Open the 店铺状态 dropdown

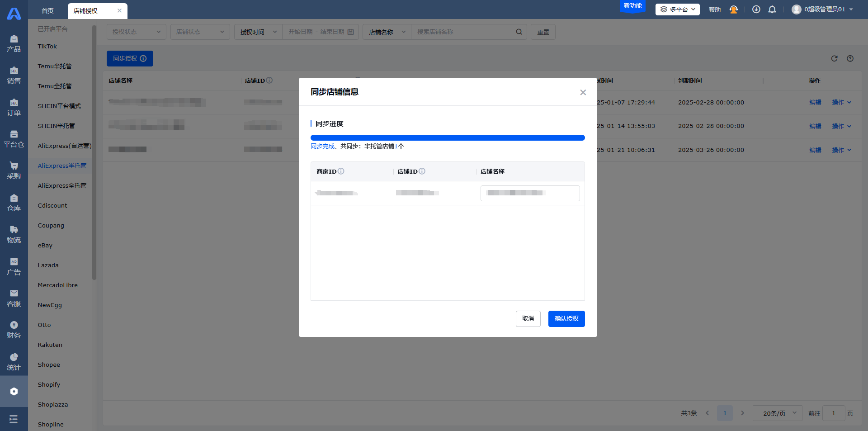pyautogui.click(x=200, y=32)
